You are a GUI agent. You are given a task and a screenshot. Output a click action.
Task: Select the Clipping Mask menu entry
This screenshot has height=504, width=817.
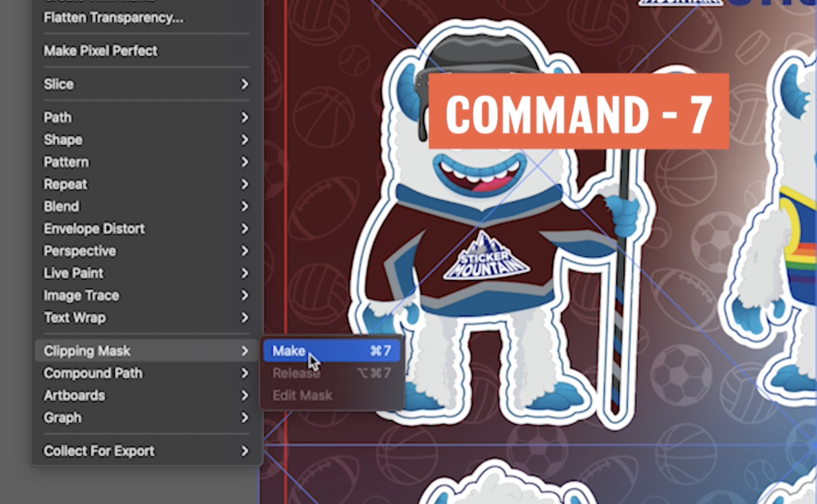(147, 351)
